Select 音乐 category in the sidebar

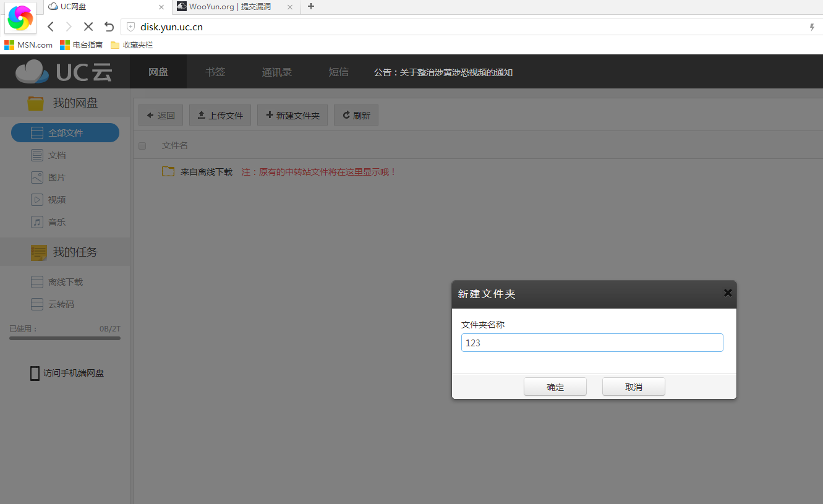[x=48, y=222]
